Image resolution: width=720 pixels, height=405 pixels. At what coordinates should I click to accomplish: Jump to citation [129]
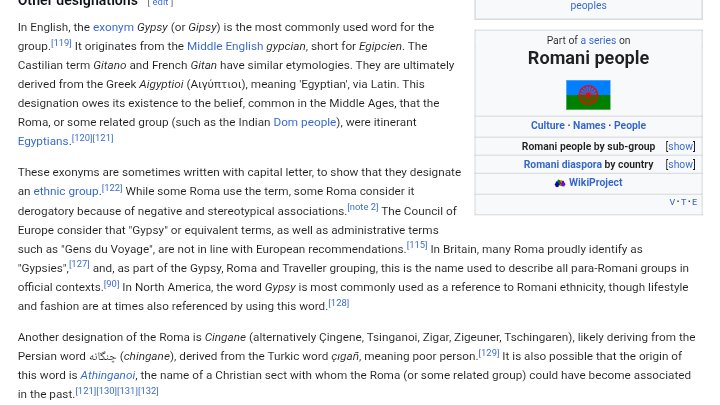(489, 353)
